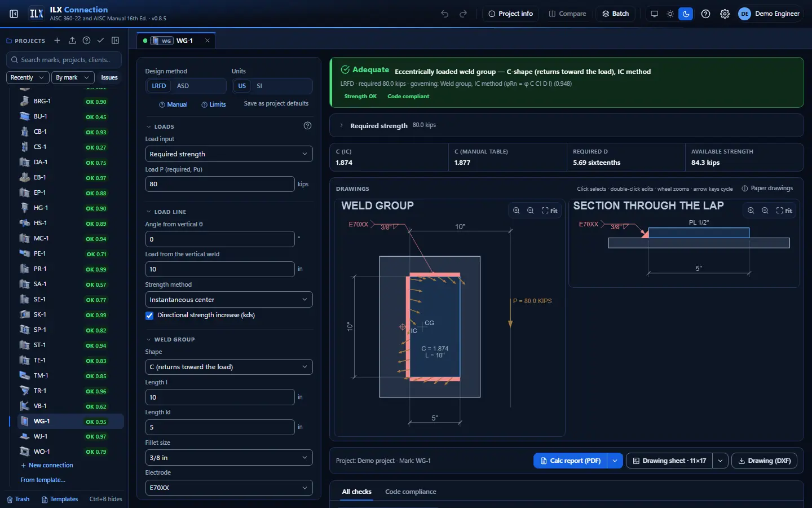The height and width of the screenshot is (508, 812).
Task: Open the By mark grouping dropdown
Action: [x=72, y=77]
